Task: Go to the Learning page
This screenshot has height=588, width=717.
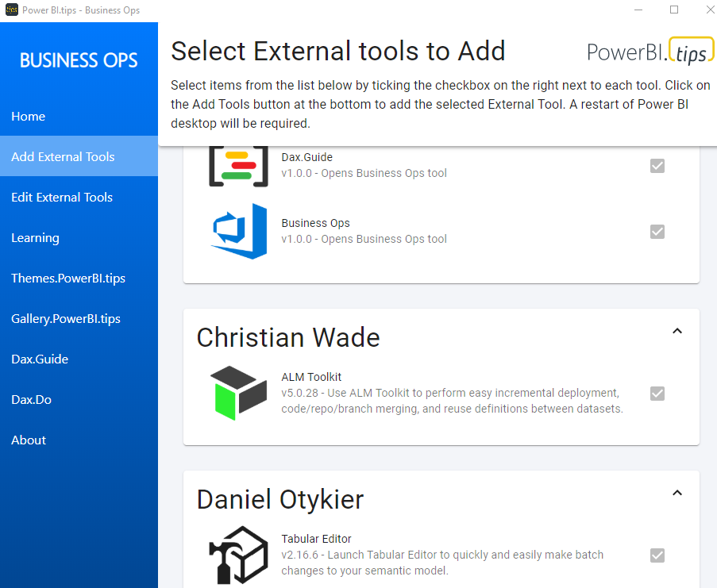Action: [x=79, y=237]
